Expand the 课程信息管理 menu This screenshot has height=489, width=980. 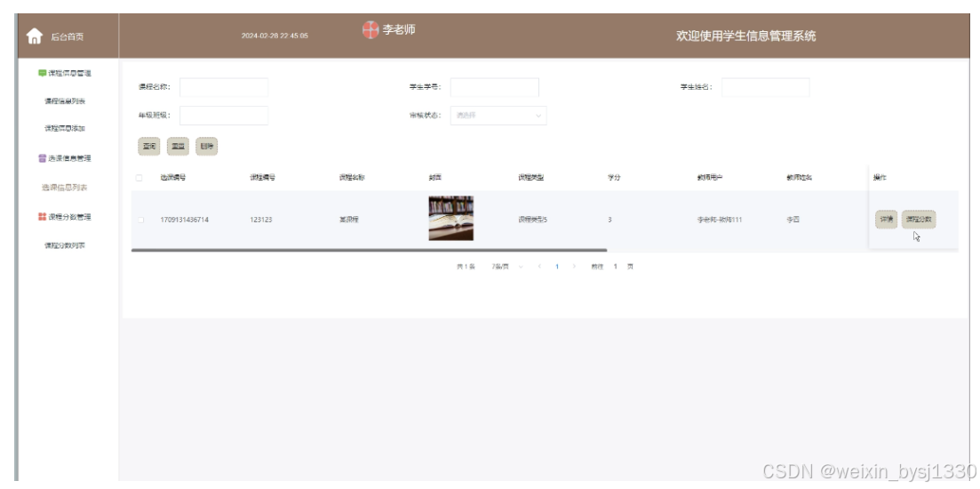point(69,73)
